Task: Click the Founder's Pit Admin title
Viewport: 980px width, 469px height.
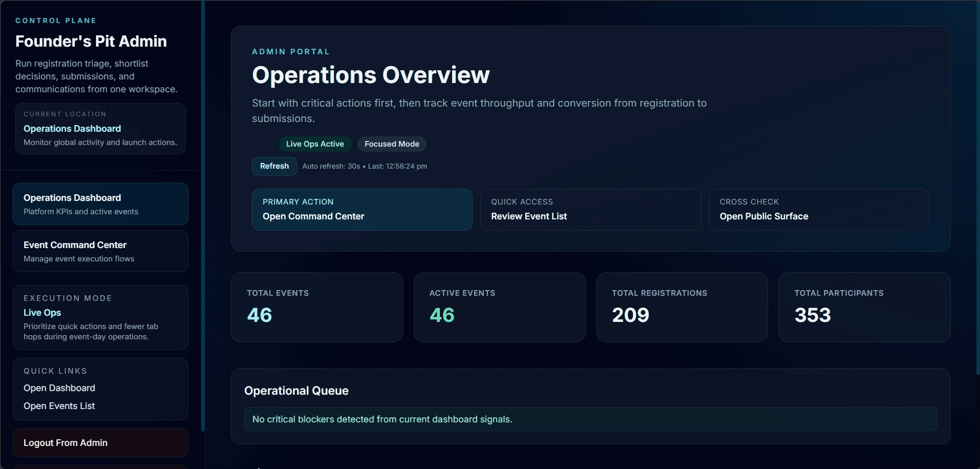Action: pos(91,41)
